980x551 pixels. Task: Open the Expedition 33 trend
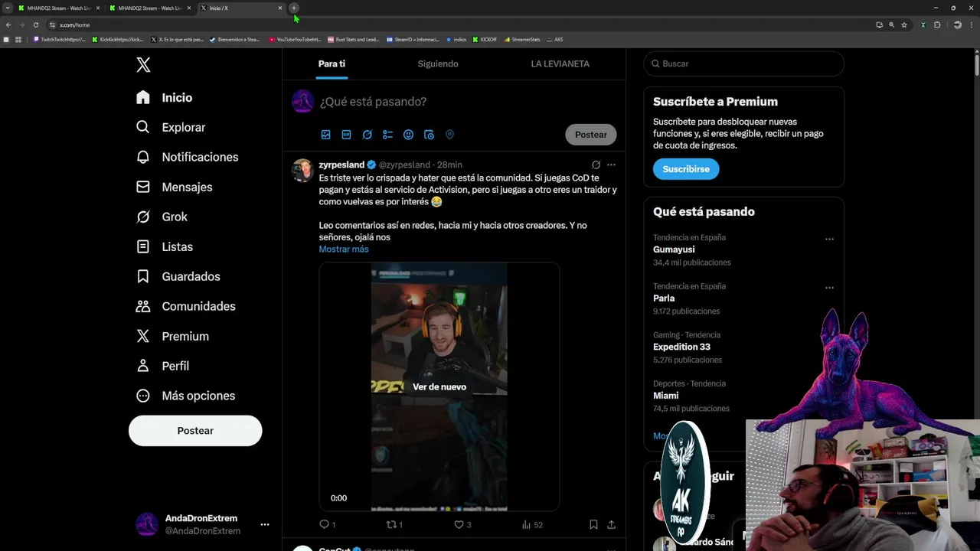681,347
